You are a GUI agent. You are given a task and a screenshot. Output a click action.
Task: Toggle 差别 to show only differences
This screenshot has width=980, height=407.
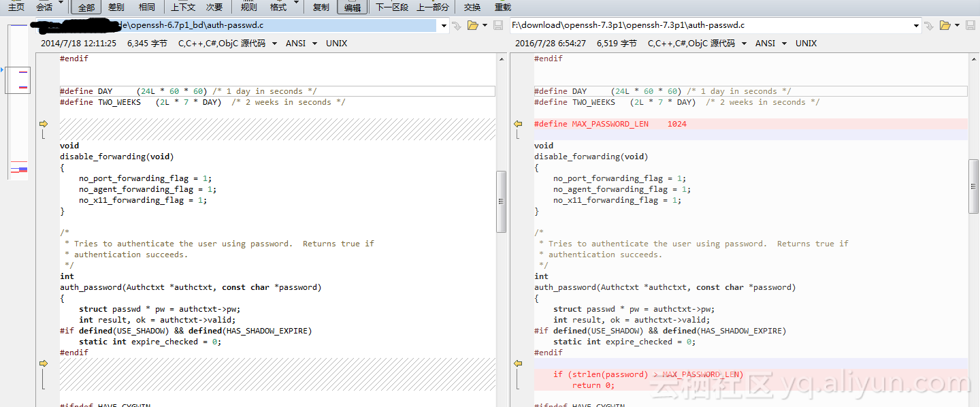pyautogui.click(x=116, y=7)
